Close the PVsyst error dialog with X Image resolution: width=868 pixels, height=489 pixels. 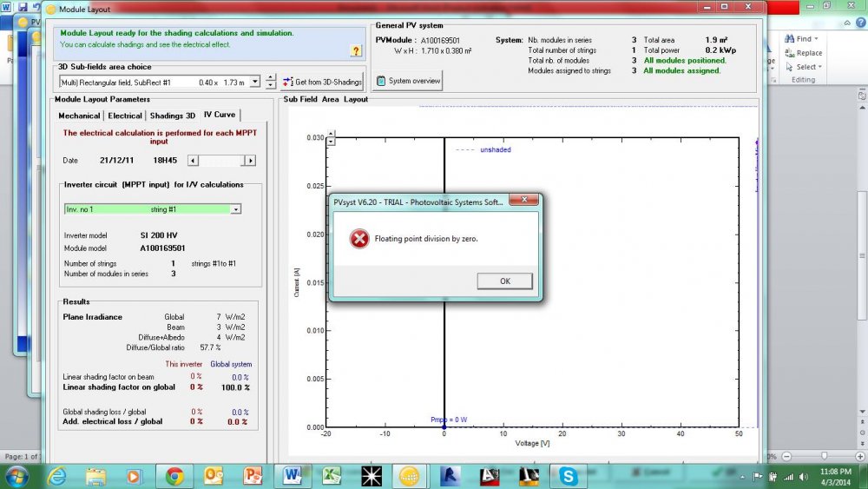coord(525,201)
